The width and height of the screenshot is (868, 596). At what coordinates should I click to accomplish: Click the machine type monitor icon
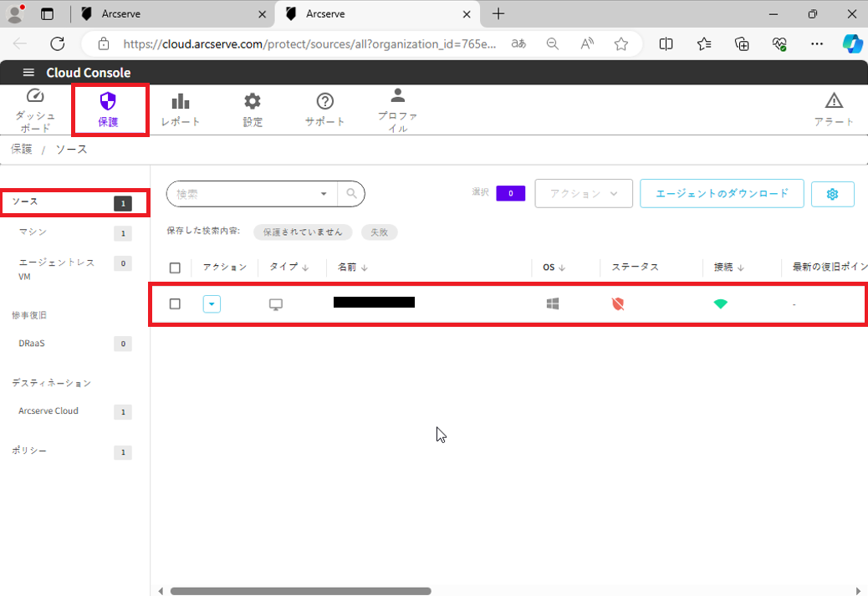pos(276,304)
